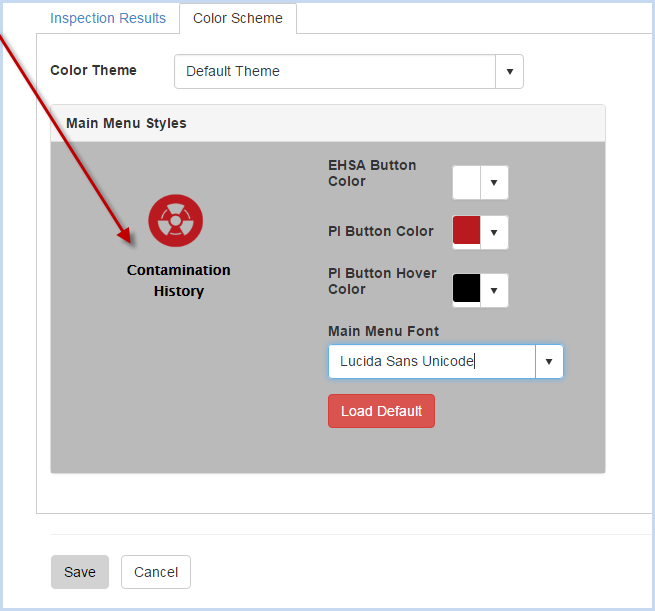Viewport: 655px width, 611px height.
Task: Expand the EHSA Button Color picker arrow
Action: [494, 183]
